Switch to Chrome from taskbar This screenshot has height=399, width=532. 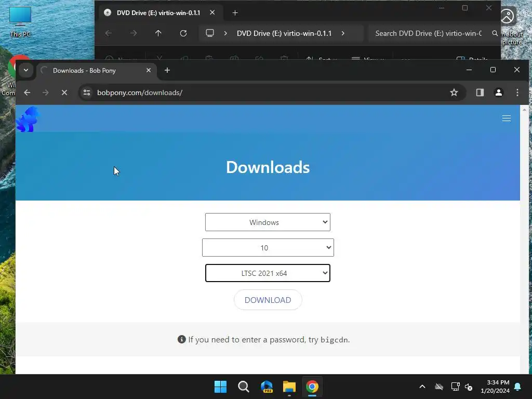pos(312,387)
